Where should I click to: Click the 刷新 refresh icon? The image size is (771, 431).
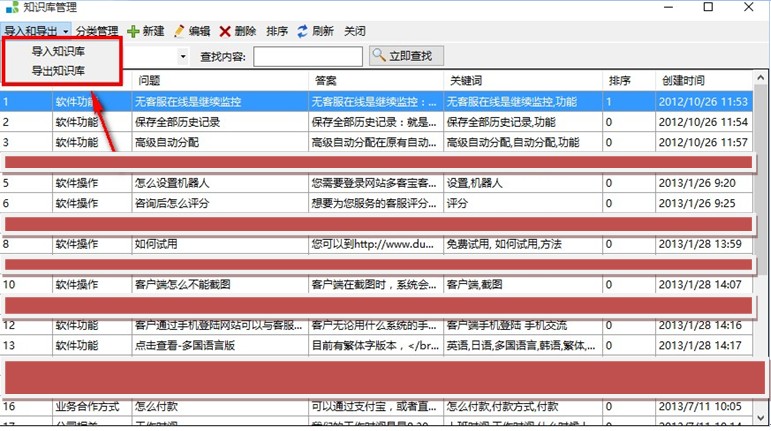[x=301, y=32]
